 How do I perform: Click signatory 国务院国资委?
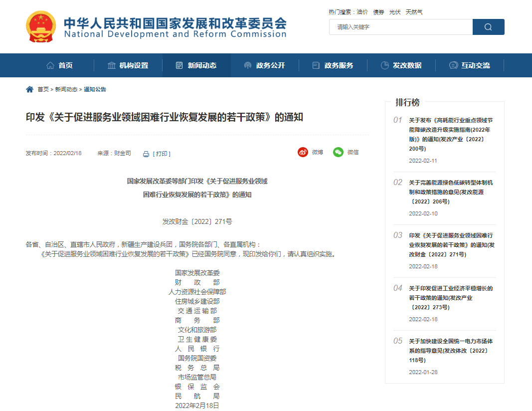click(197, 359)
